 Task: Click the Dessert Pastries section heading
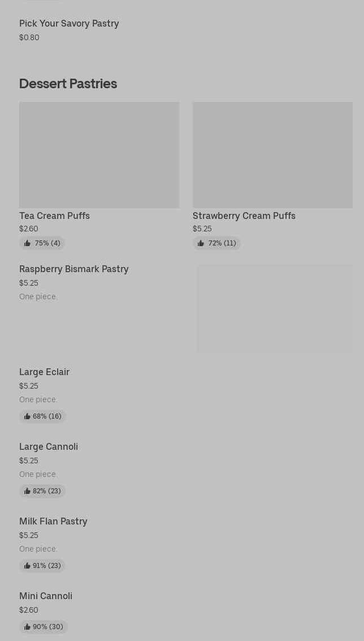click(68, 84)
